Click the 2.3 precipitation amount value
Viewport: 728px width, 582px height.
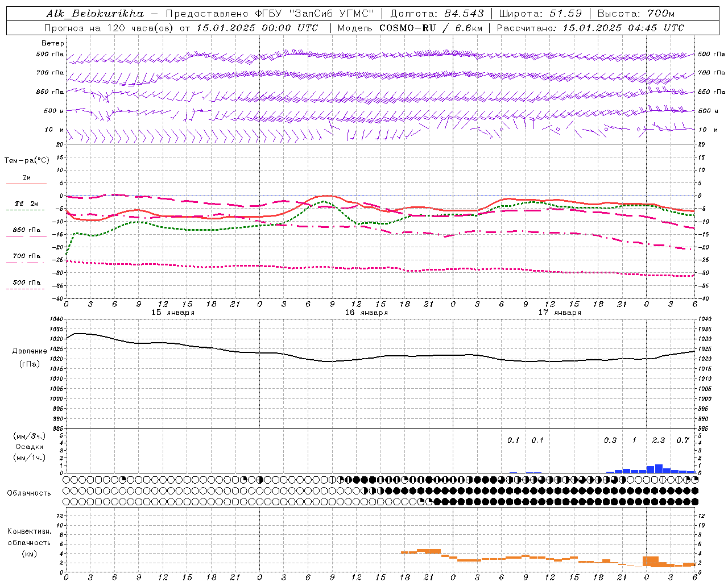point(659,440)
